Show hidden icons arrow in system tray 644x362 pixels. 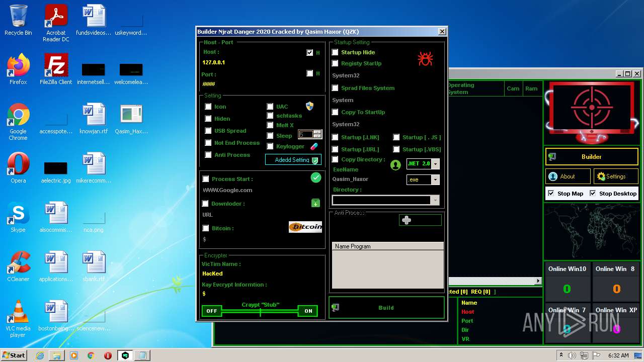pyautogui.click(x=561, y=355)
